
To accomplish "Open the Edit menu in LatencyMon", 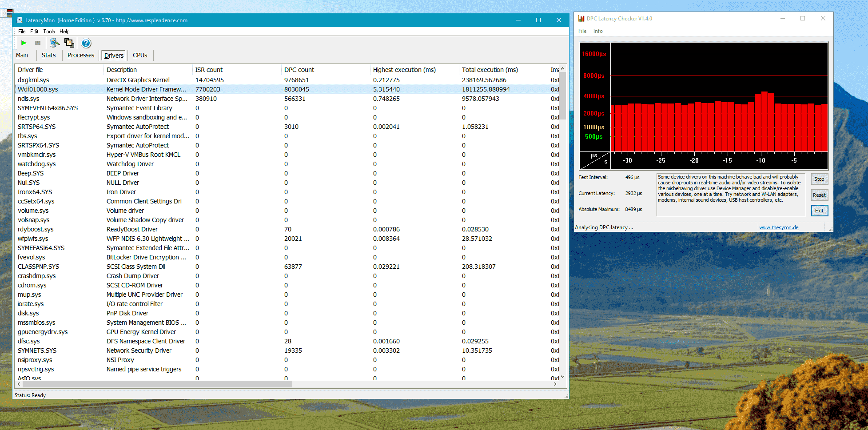I will [34, 32].
